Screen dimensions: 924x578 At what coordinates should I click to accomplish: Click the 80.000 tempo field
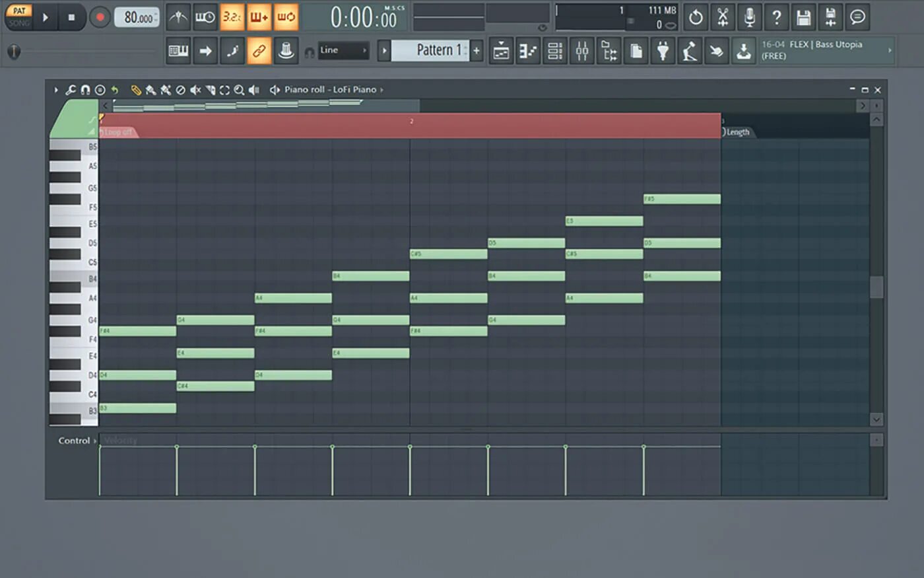click(137, 17)
